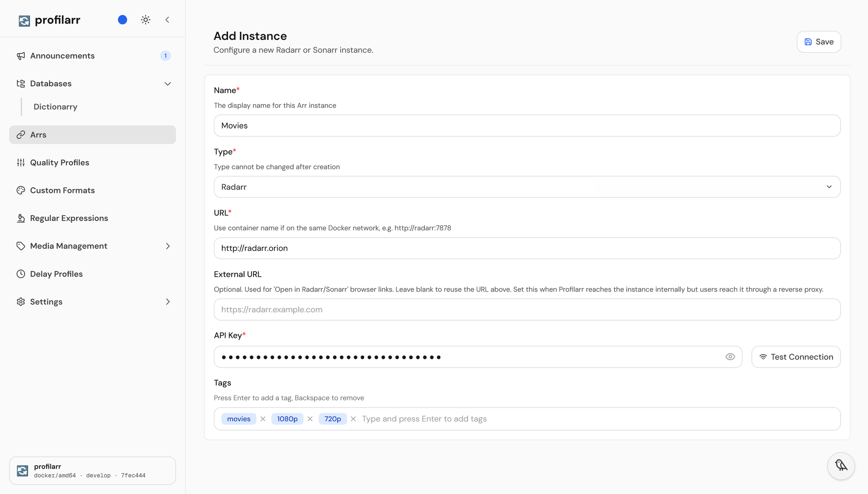Select the Arrs sidebar item

(x=93, y=135)
